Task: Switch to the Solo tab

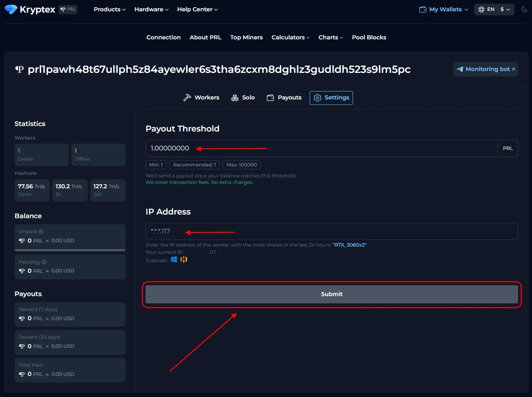Action: click(243, 98)
